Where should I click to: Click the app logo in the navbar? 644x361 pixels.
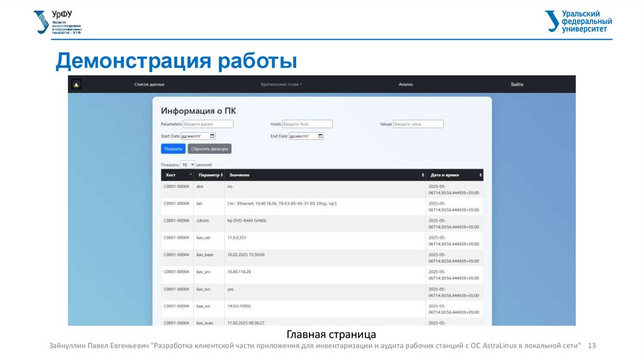tap(76, 84)
